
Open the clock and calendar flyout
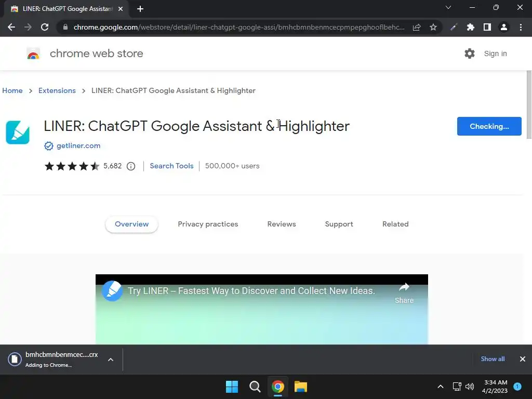click(x=495, y=387)
